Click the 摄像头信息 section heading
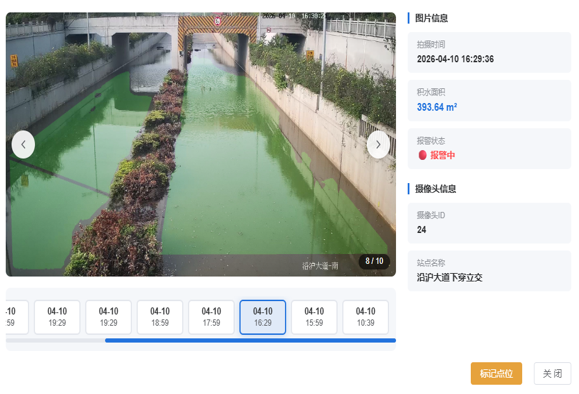Viewport: 579px width, 394px height. tap(435, 189)
